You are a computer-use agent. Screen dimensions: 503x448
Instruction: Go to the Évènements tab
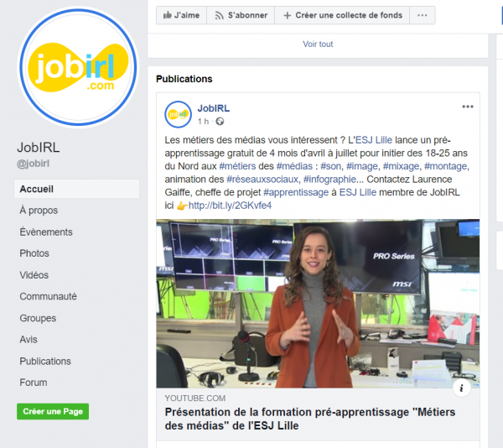click(46, 232)
